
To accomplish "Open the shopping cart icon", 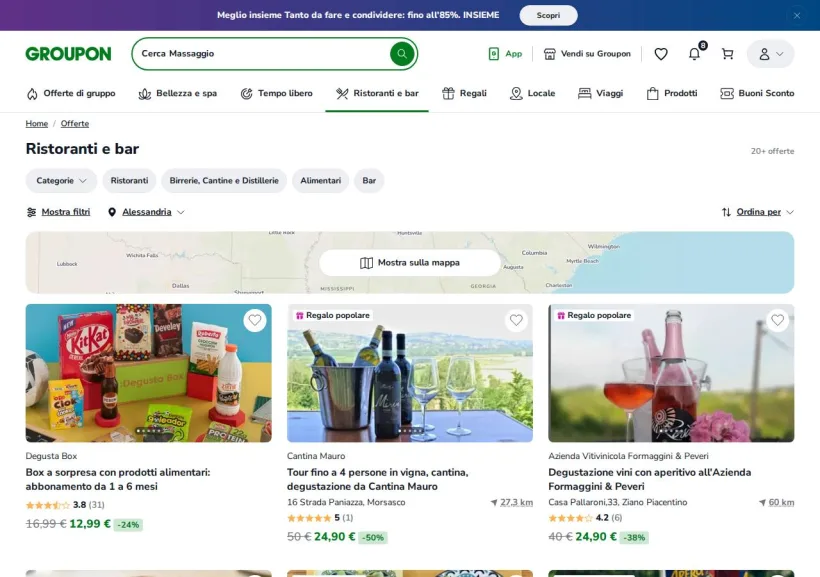I will click(x=727, y=54).
